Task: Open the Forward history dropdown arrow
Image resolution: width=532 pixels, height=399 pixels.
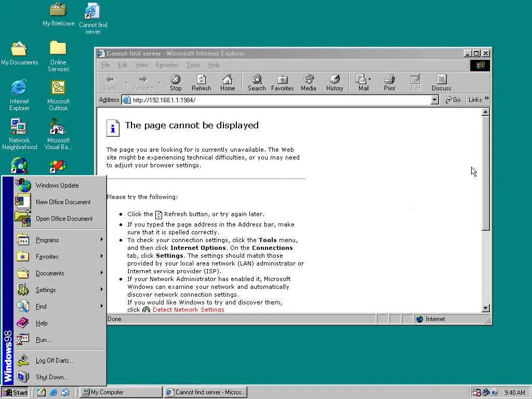Action: tap(159, 83)
